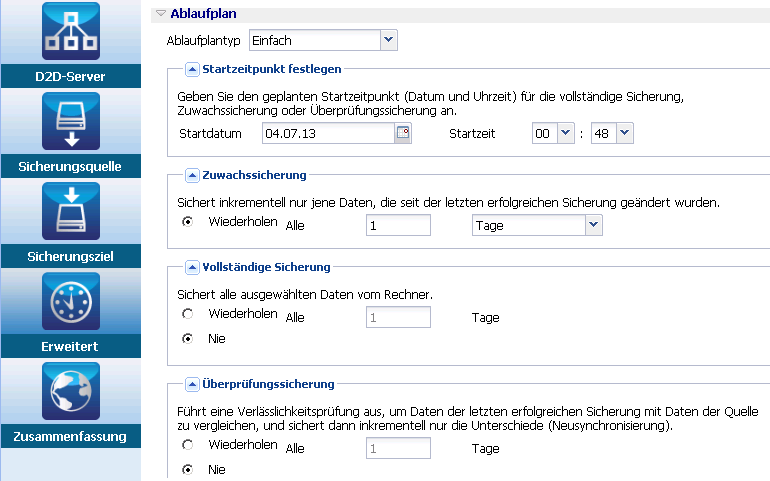Open the D2D-Server network icon
The width and height of the screenshot is (770, 481).
click(x=70, y=31)
